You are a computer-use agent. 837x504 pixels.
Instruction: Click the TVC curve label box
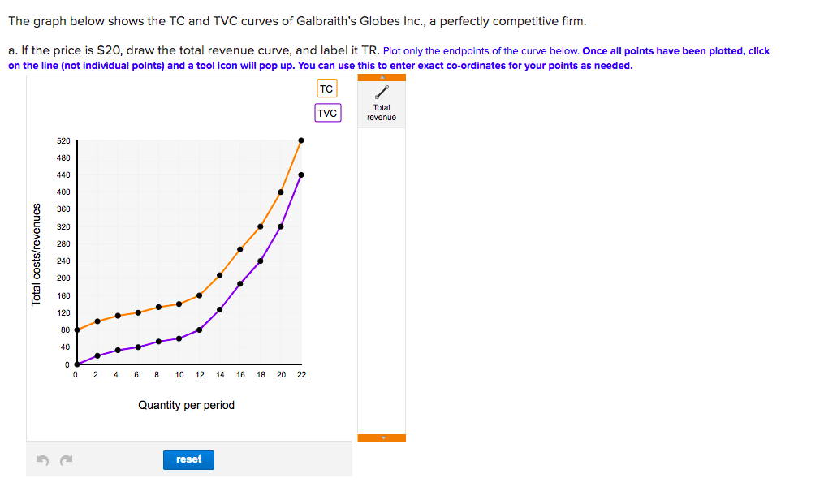pyautogui.click(x=327, y=113)
